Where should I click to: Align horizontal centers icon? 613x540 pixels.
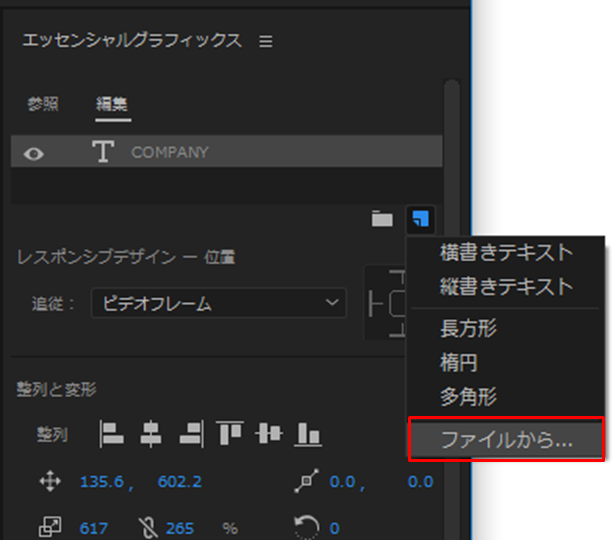click(x=150, y=434)
